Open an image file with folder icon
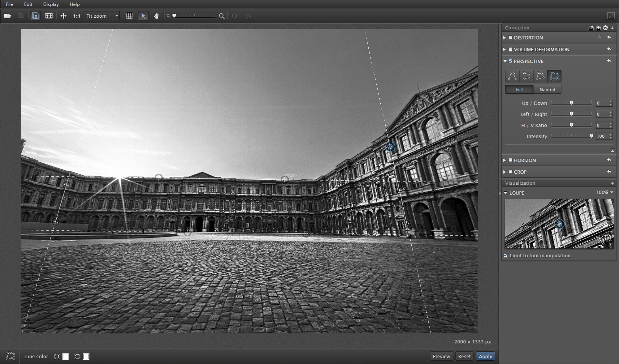Screen dimensions: 619x364 (x=7, y=16)
